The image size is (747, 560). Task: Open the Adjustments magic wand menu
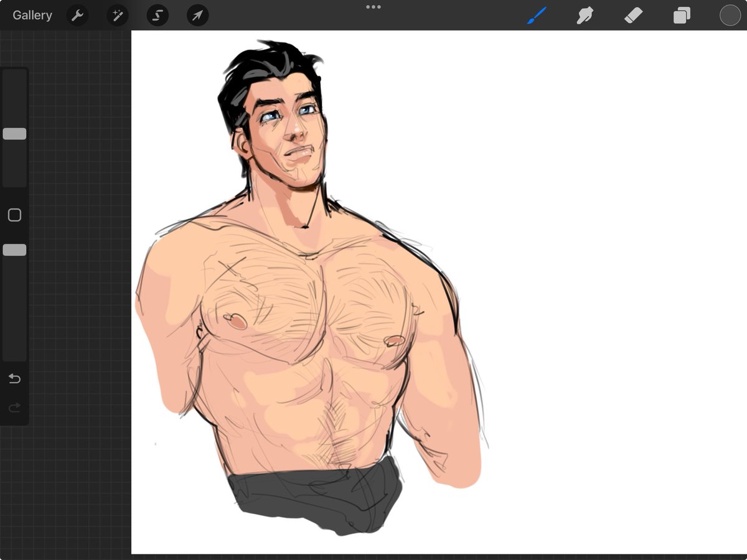118,16
